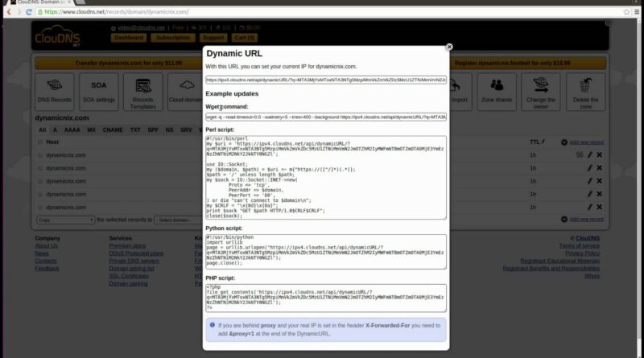This screenshot has height=358, width=644.
Task: Open the News footer link
Action: (42, 253)
